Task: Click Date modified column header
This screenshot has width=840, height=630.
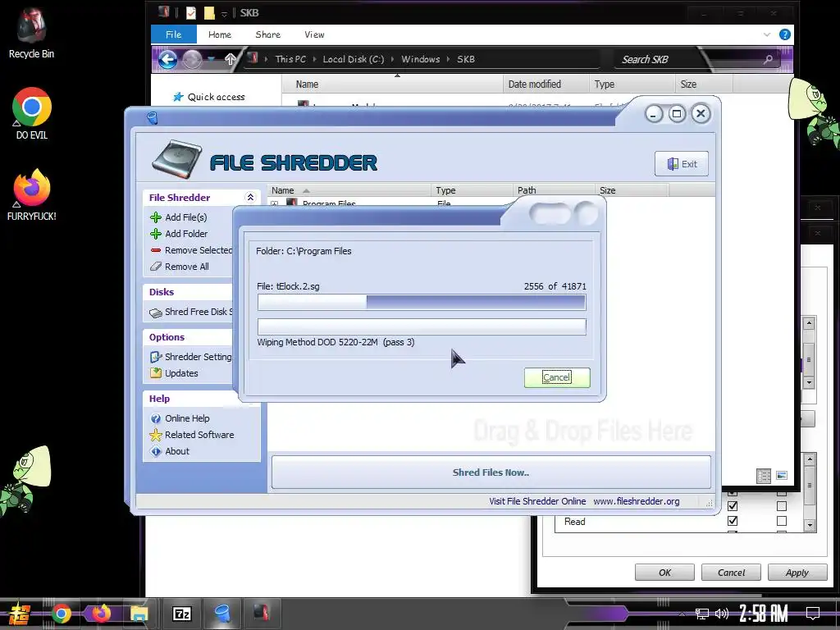Action: [546, 84]
